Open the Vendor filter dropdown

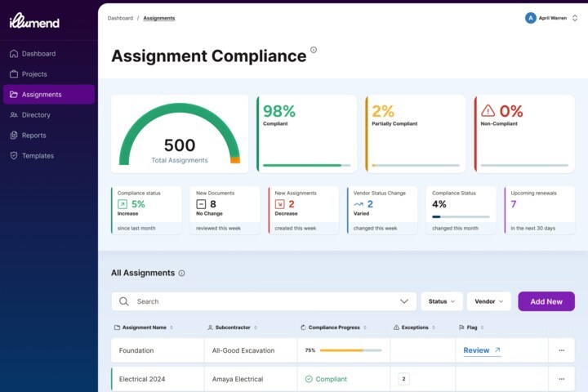coord(488,301)
